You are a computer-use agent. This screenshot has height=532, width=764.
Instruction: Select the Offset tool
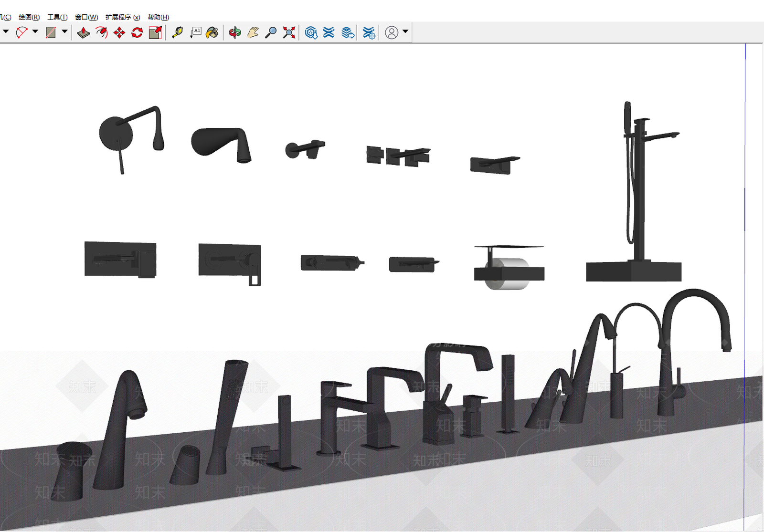(x=102, y=32)
